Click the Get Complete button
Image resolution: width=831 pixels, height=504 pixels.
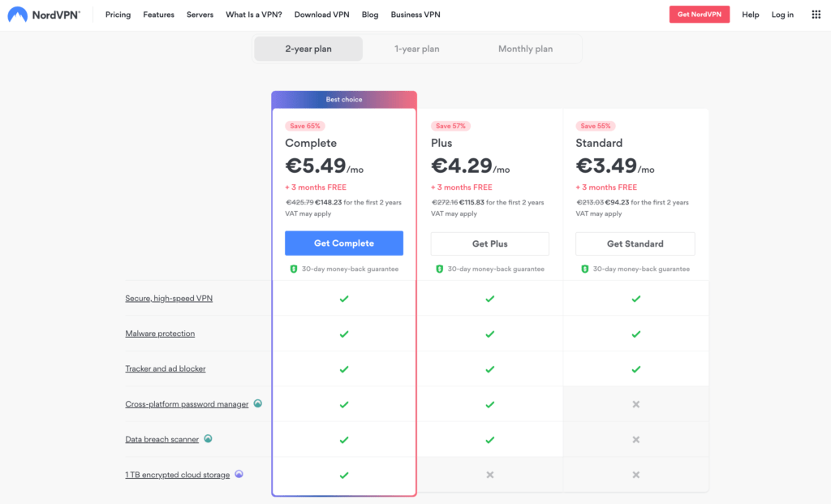pyautogui.click(x=343, y=243)
